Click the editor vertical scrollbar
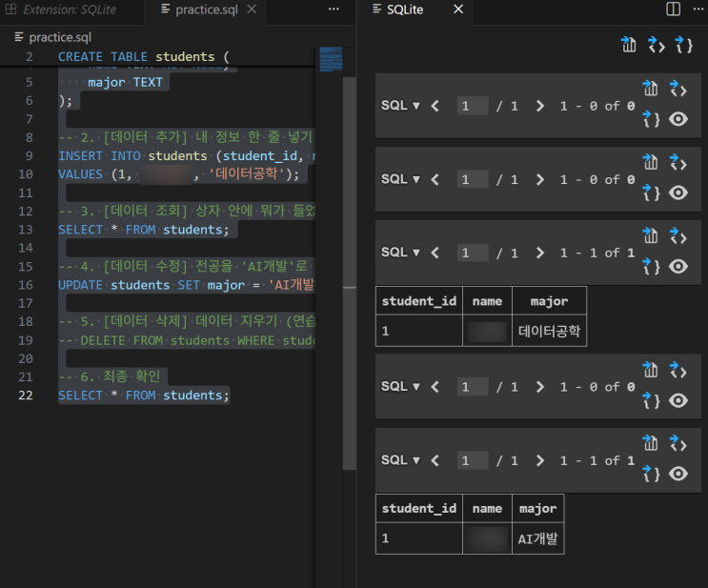Viewport: 708px width, 588px height. click(x=349, y=274)
